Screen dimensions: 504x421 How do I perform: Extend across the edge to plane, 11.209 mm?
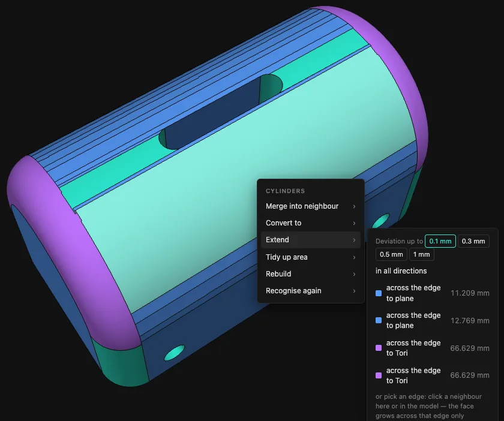[x=433, y=293]
